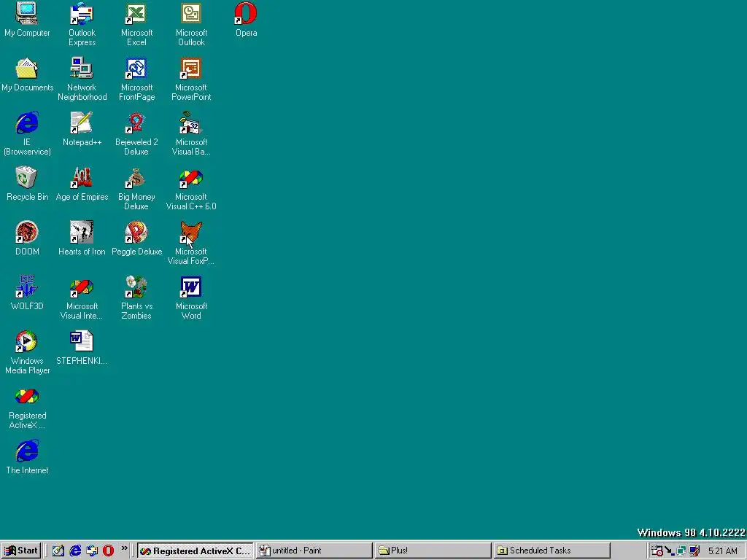Open the Start menu
Image resolution: width=747 pixels, height=560 pixels.
coord(21,551)
